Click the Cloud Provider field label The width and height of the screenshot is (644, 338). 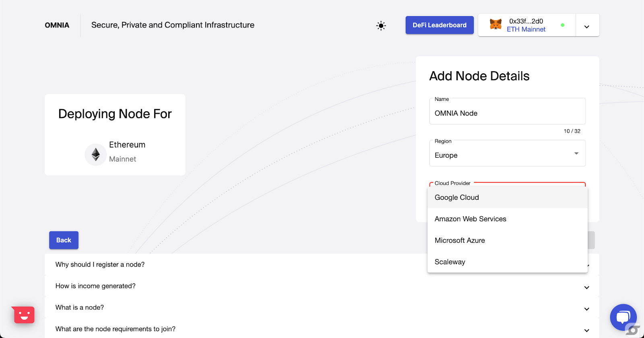pos(452,183)
